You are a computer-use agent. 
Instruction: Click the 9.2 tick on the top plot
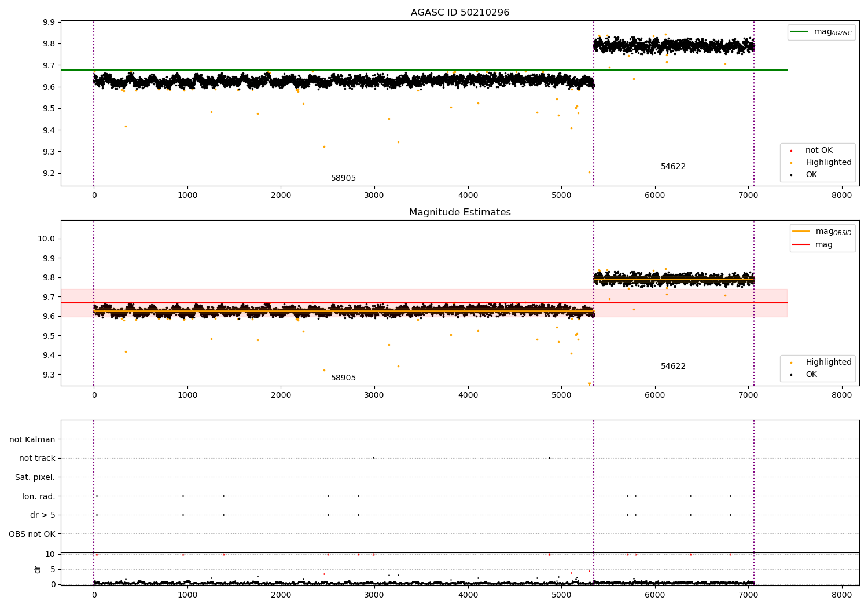49,173
